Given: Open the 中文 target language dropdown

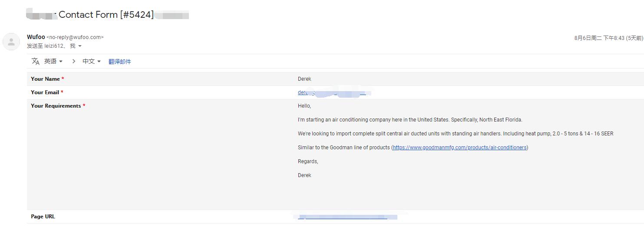Looking at the screenshot, I should tap(92, 61).
